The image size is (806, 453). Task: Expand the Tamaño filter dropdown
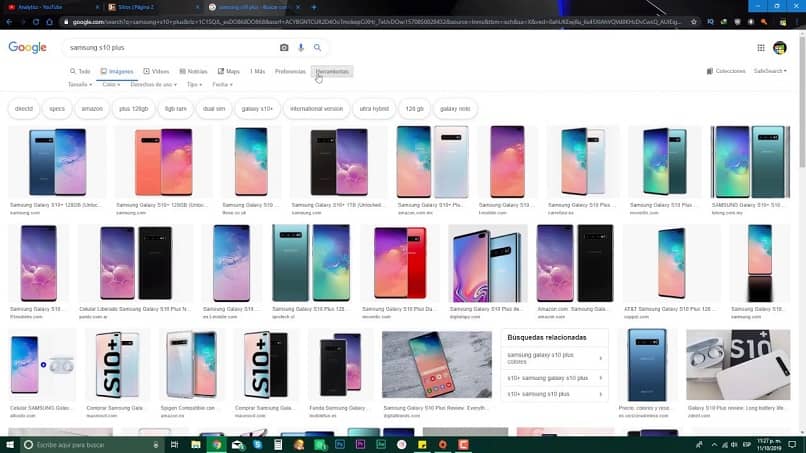80,84
